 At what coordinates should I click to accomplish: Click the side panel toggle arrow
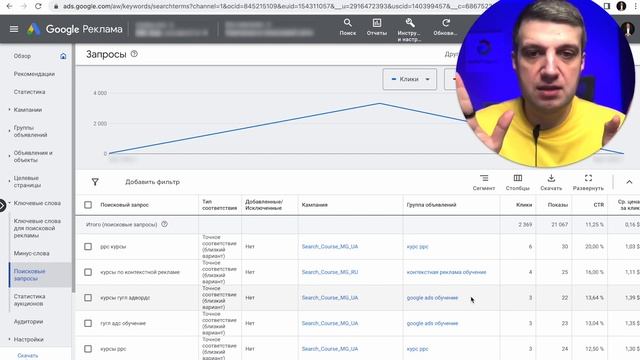click(x=2, y=205)
